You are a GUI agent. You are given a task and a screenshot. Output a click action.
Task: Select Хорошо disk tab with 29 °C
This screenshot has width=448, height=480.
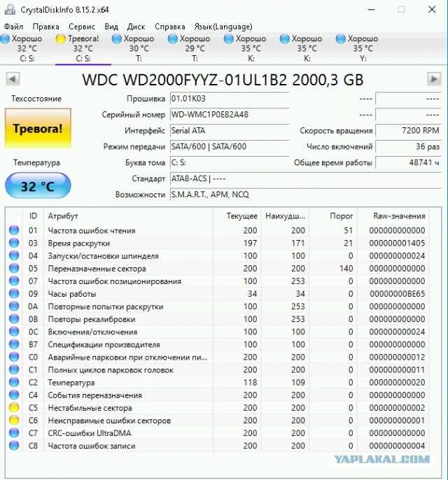tap(195, 48)
